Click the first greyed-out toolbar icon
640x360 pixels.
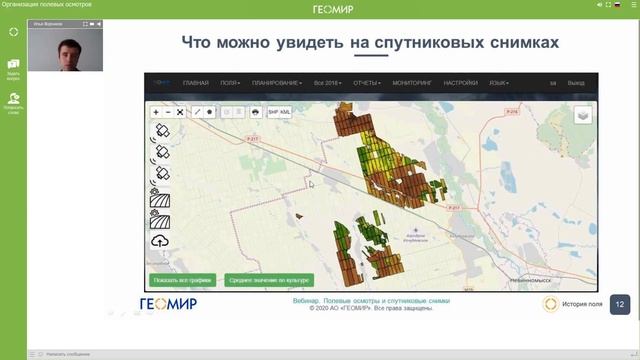(227, 112)
